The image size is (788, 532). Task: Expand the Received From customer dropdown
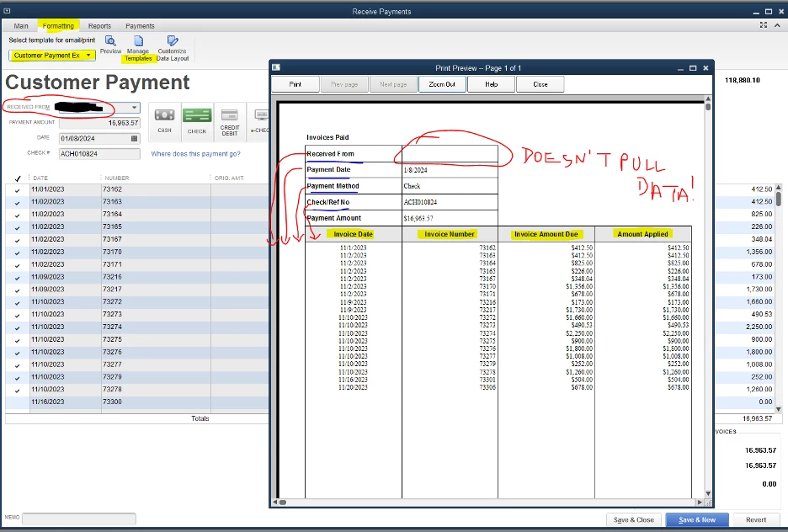pos(134,108)
